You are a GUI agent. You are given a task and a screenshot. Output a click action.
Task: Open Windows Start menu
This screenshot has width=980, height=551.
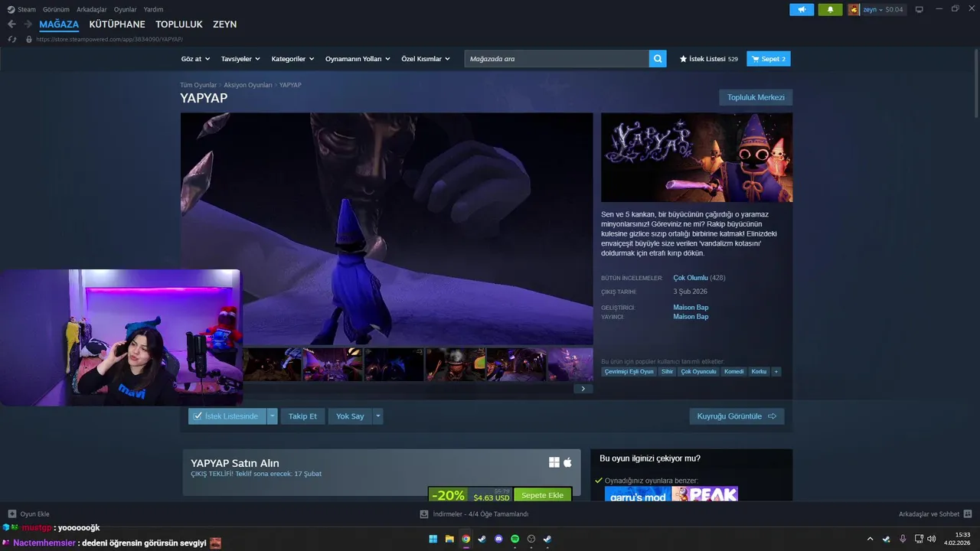tap(433, 539)
